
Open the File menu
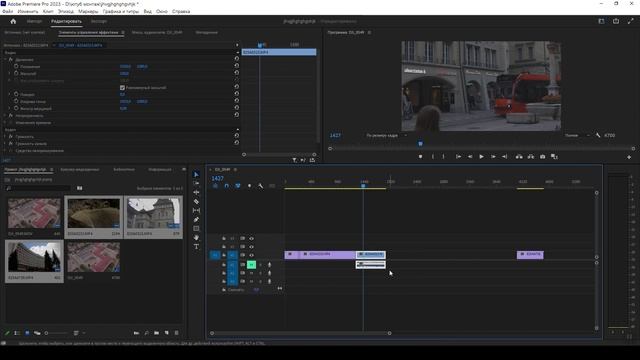pos(7,11)
